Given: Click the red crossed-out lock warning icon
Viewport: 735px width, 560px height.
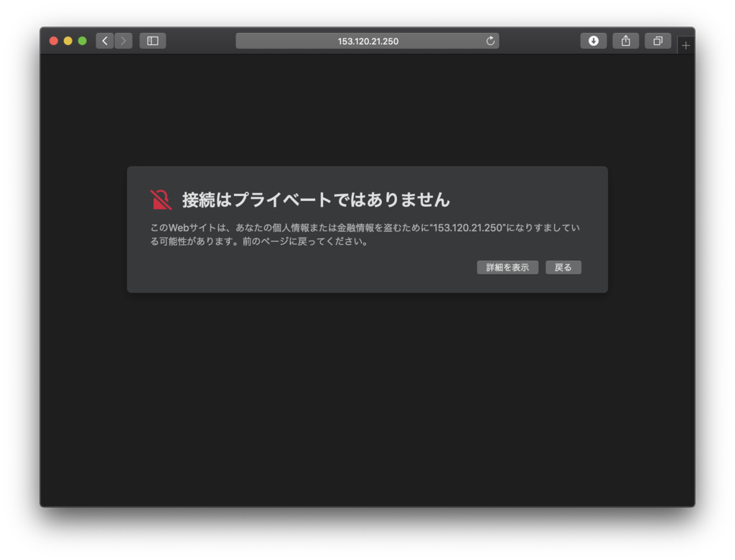Looking at the screenshot, I should click(161, 200).
